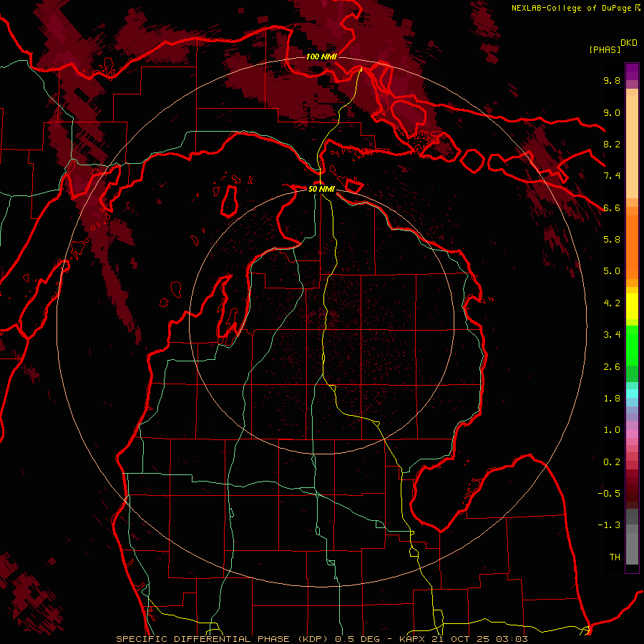Click the 1.8 scale value

(x=612, y=399)
